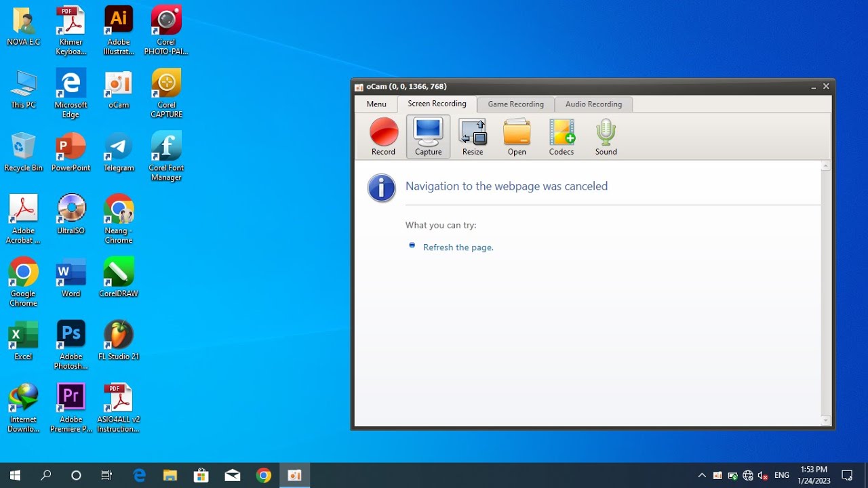Select the Telegram desktop shortcut
868x488 pixels.
119,152
